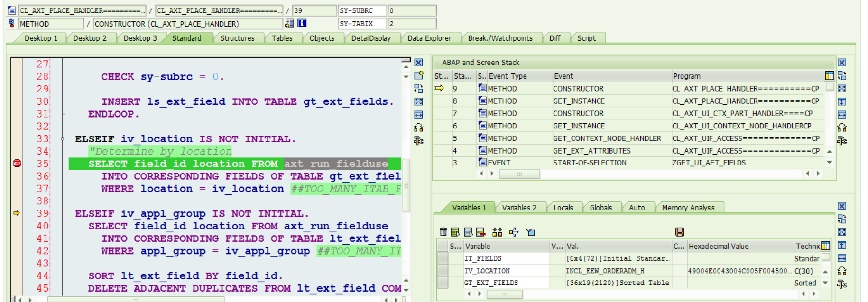Open ABAP stack tool settings icon
868x302 pixels.
pyautogui.click(x=841, y=140)
